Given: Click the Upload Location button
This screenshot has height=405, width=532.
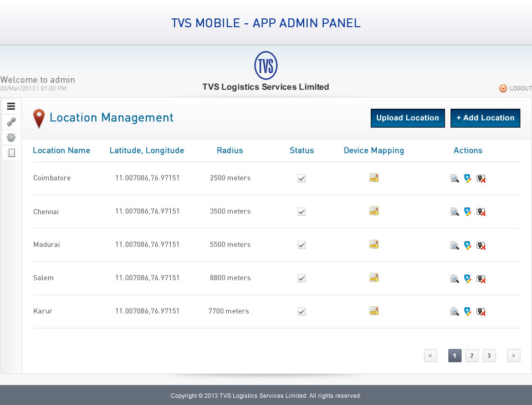Looking at the screenshot, I should tap(407, 118).
